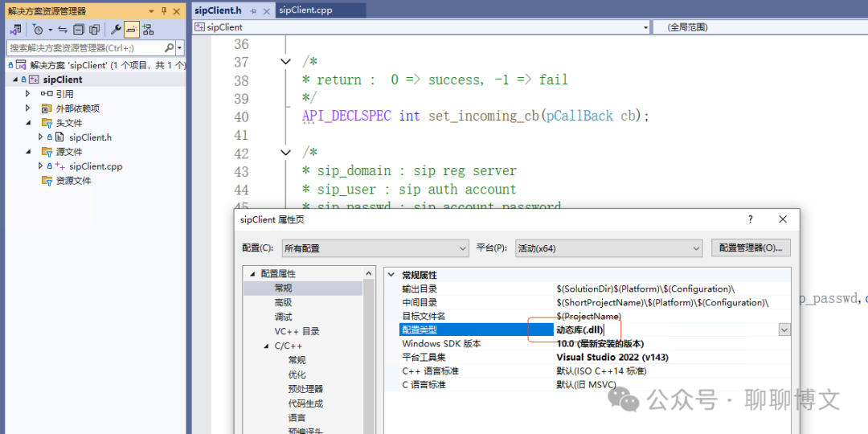Viewport: 868px width, 434px height.
Task: Select the 资源文件 folder
Action: (74, 181)
